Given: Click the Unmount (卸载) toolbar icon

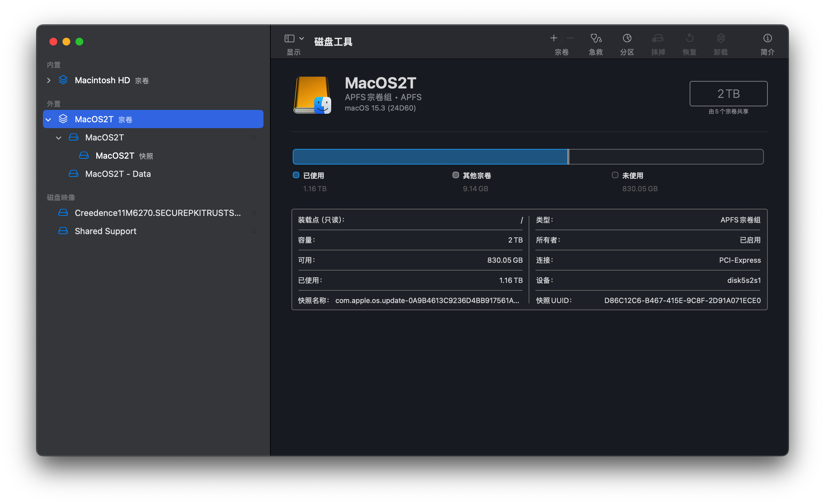Looking at the screenshot, I should pyautogui.click(x=721, y=38).
